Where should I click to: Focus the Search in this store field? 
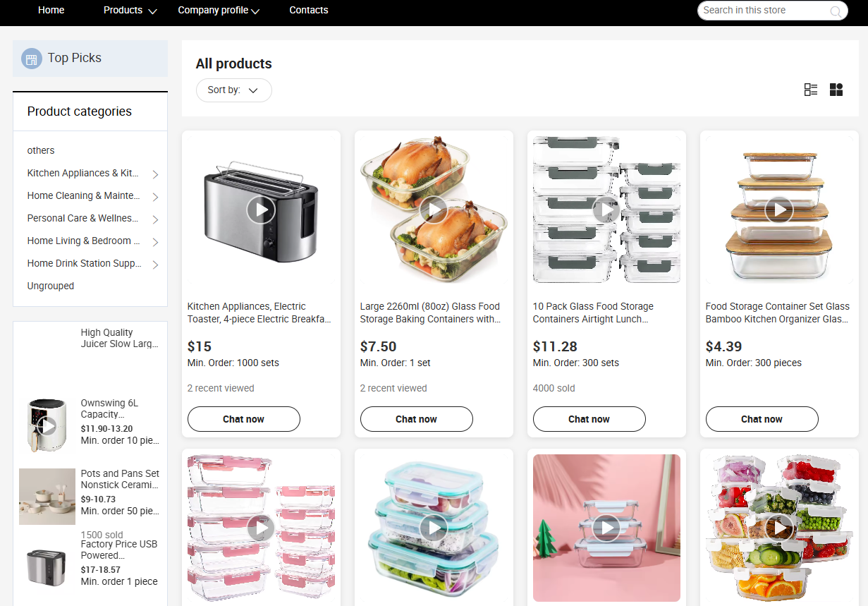click(764, 11)
